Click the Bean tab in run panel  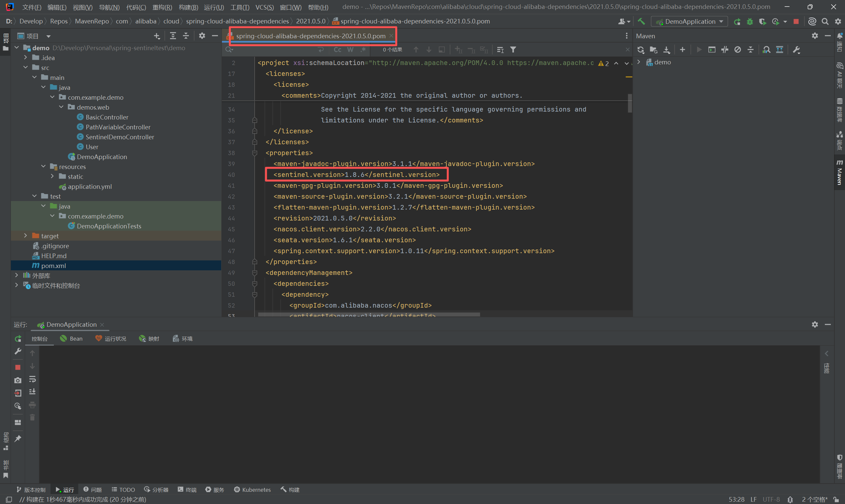point(72,339)
